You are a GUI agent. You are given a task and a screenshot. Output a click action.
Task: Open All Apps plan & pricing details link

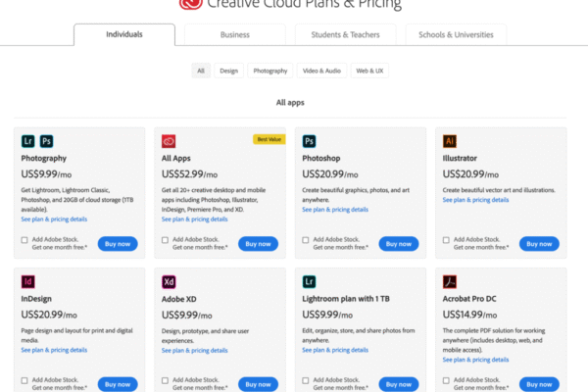pos(195,220)
